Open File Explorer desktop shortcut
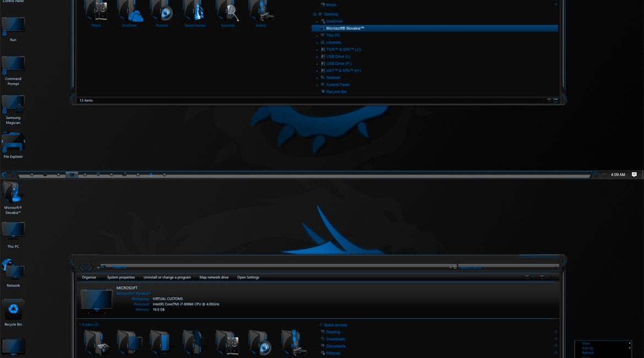This screenshot has width=644, height=358. point(13,145)
